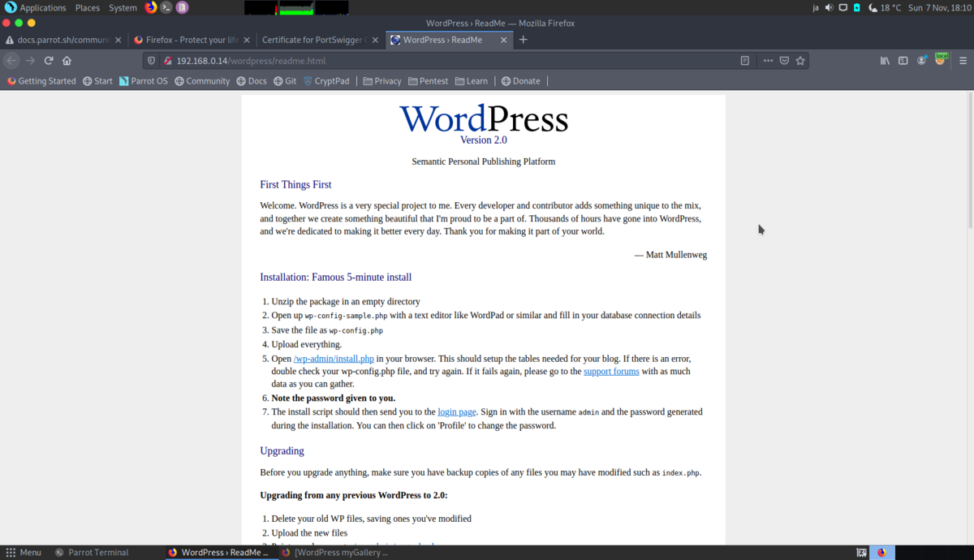Viewport: 974px width, 560px height.
Task: Open the tracking protection shield icon
Action: (151, 60)
